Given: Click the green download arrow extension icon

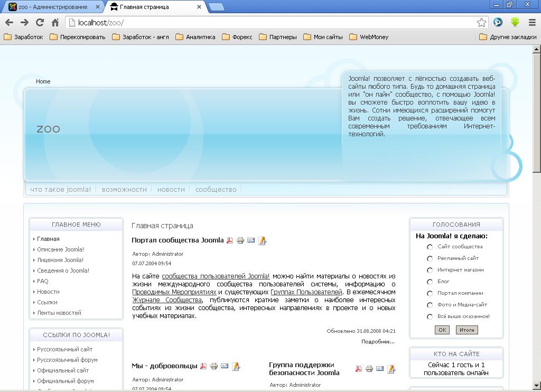Looking at the screenshot, I should (515, 22).
